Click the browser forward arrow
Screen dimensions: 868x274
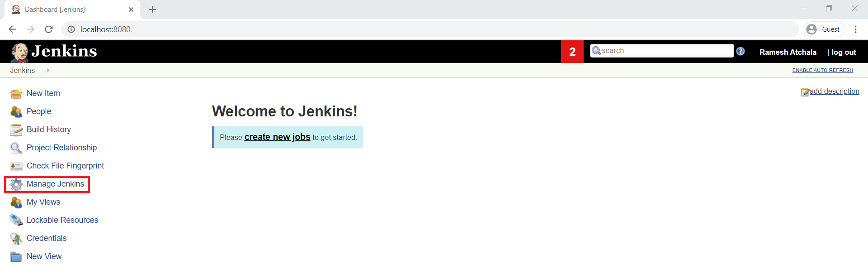pyautogui.click(x=30, y=29)
